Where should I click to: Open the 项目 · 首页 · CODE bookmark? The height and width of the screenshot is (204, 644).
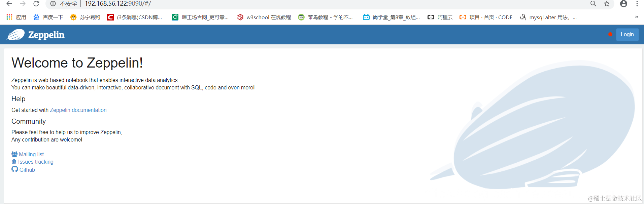[486, 17]
